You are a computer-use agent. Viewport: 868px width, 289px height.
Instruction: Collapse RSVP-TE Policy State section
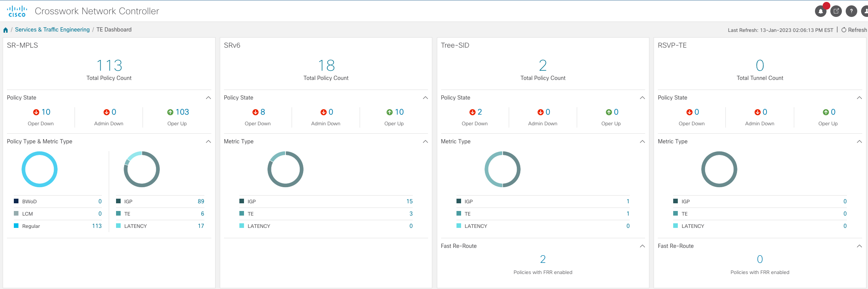click(859, 98)
